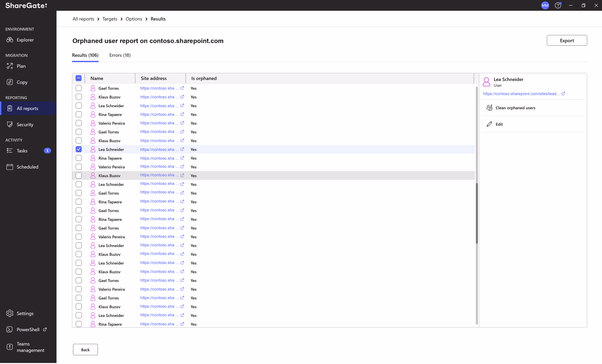Uncheck the selected Lea Schneider row
Screen dimensions: 602x364
point(79,149)
